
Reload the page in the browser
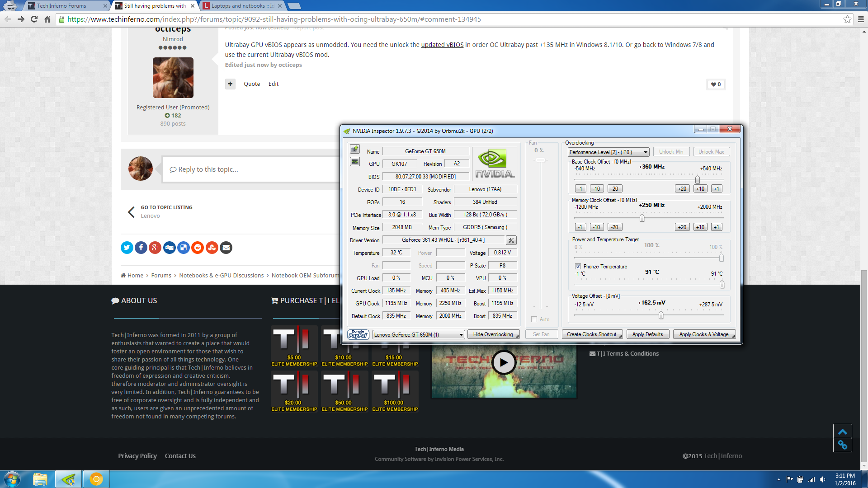[x=34, y=19]
